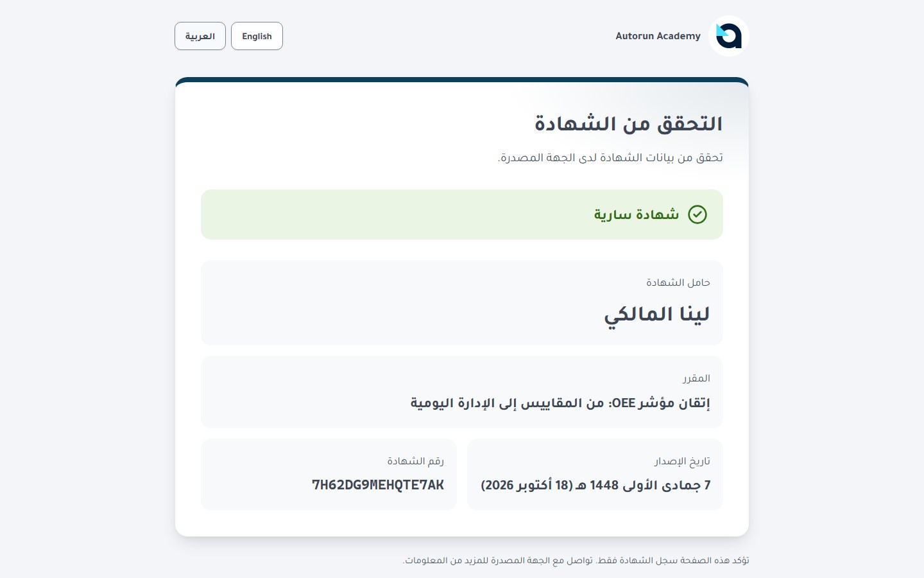Click the label تاريخ الإصدار
The width and height of the screenshot is (924, 578).
(x=682, y=461)
